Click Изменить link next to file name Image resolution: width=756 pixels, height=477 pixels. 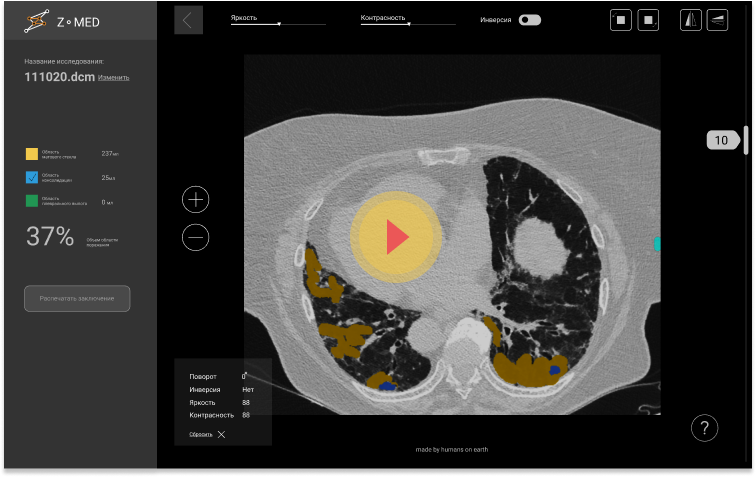point(114,78)
